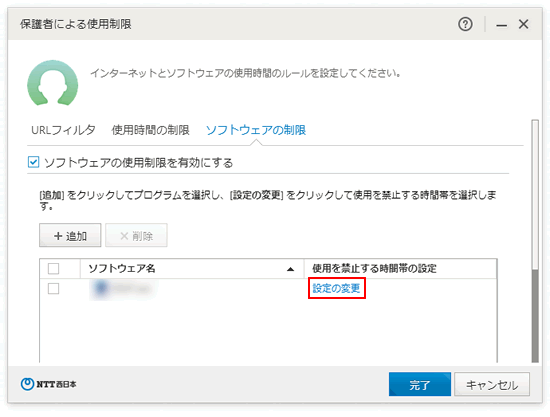Sort by the ソフトウェア名 arrow
This screenshot has height=417, width=550.
pyautogui.click(x=290, y=269)
